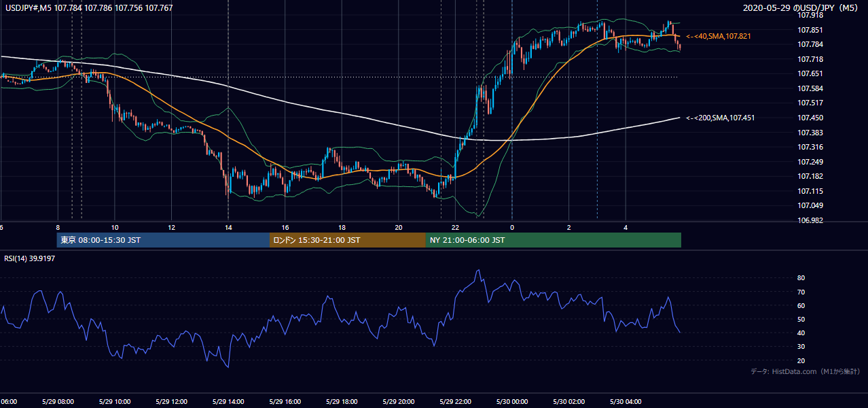Click hour tick 0 on chart time axis
Screen dimensions: 868x408
[x=512, y=228]
